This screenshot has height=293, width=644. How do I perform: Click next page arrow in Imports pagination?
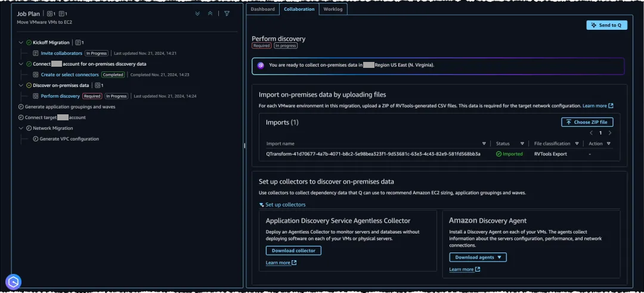[x=609, y=133]
